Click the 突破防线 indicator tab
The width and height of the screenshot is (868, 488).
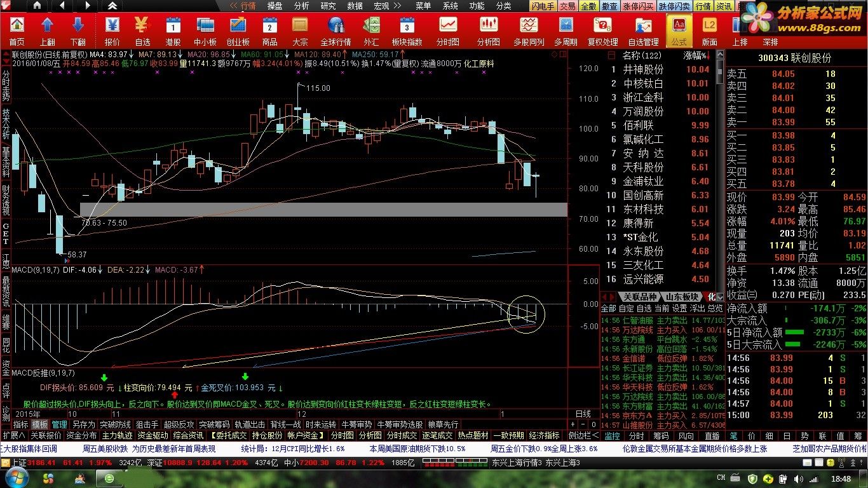coord(115,424)
